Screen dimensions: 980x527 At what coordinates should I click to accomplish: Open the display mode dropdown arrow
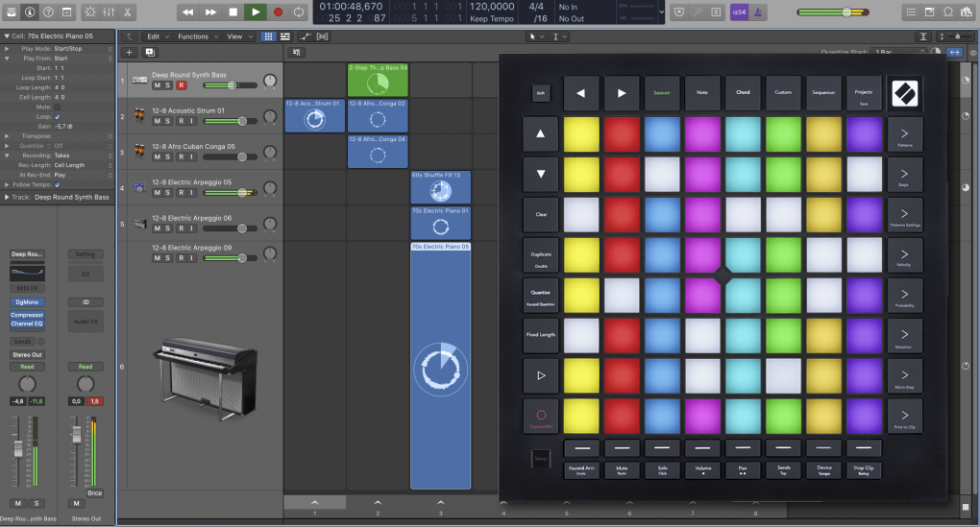click(x=662, y=12)
